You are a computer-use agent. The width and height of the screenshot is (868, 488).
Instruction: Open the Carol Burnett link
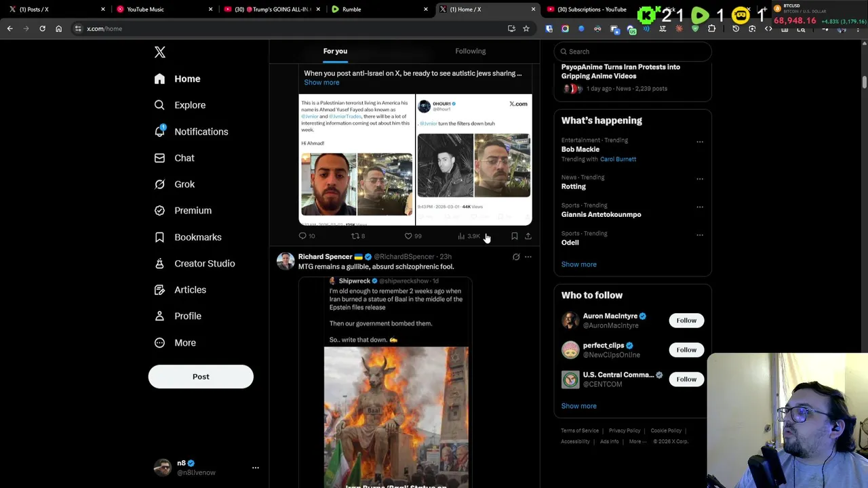[618, 159]
